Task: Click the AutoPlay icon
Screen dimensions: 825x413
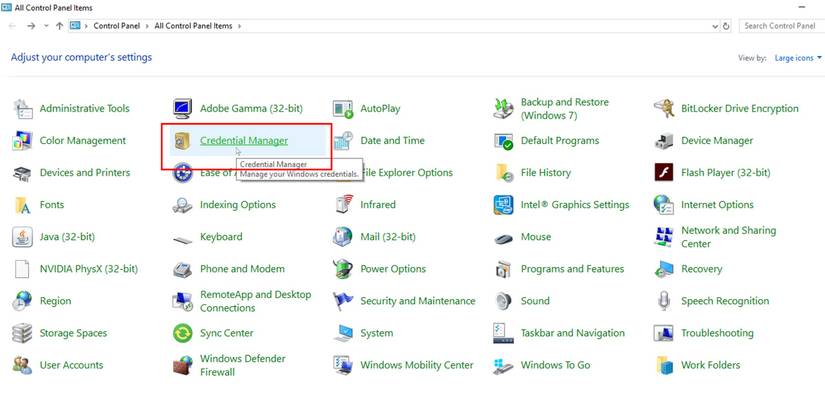Action: pyautogui.click(x=343, y=109)
